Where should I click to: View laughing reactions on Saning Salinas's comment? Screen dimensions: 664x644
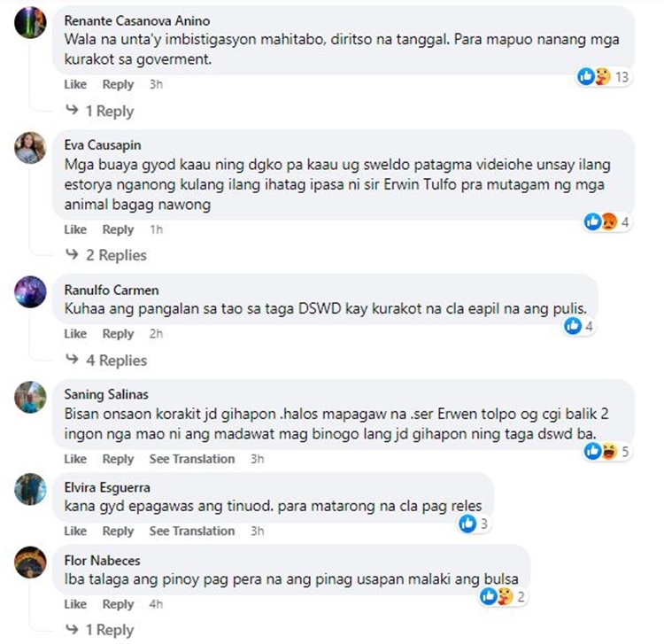[x=609, y=451]
